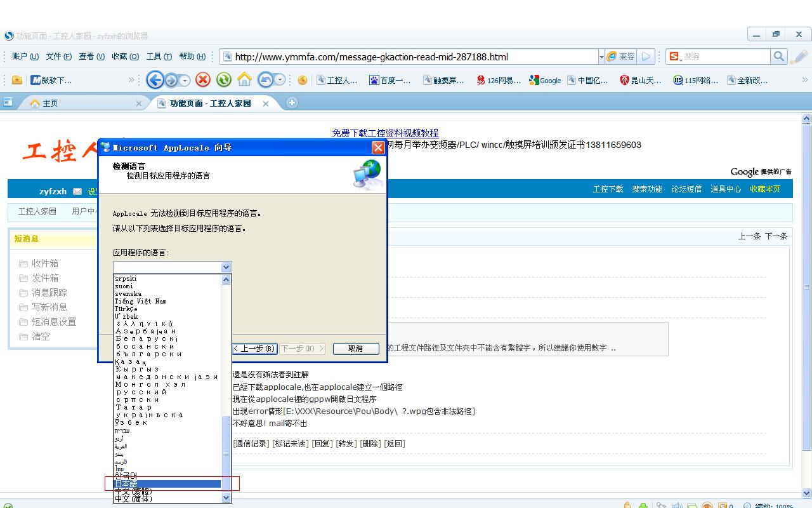Screen dimensions: 812x508
Task: Click the green Refresh page icon
Action: click(223, 80)
